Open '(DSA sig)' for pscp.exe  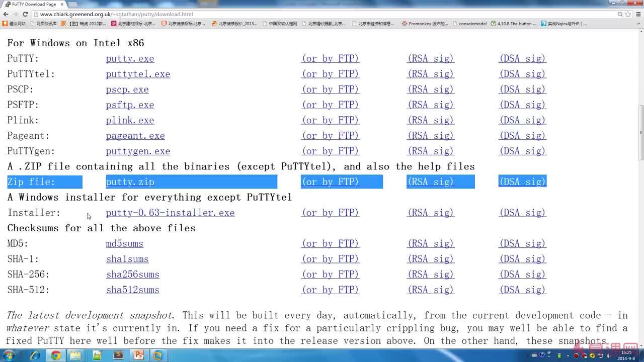tap(522, 89)
